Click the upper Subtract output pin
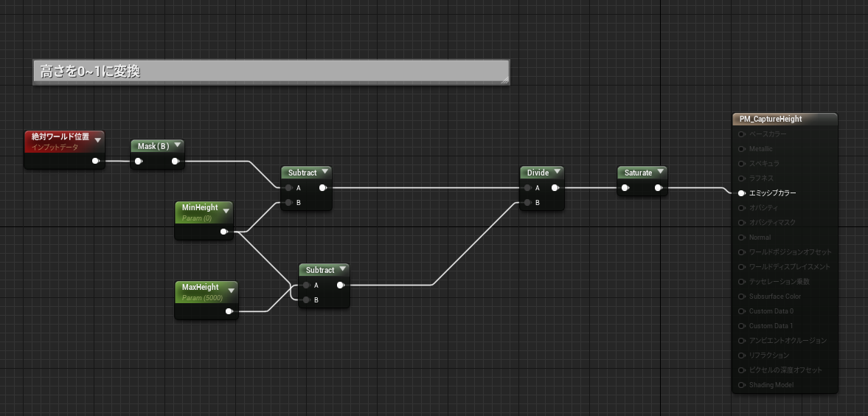Screen dimensions: 868x416 click(323, 188)
